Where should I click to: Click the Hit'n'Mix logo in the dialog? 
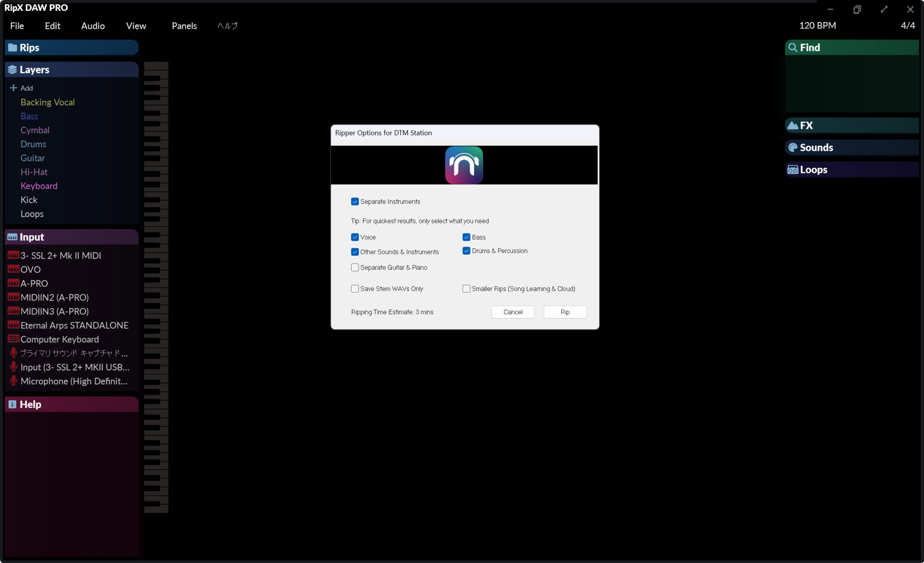464,165
